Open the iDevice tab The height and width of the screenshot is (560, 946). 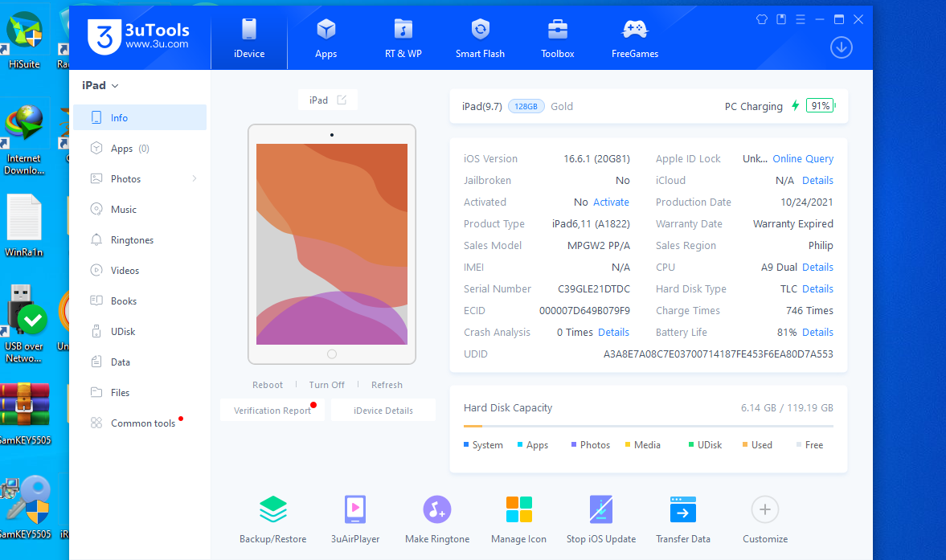point(249,39)
